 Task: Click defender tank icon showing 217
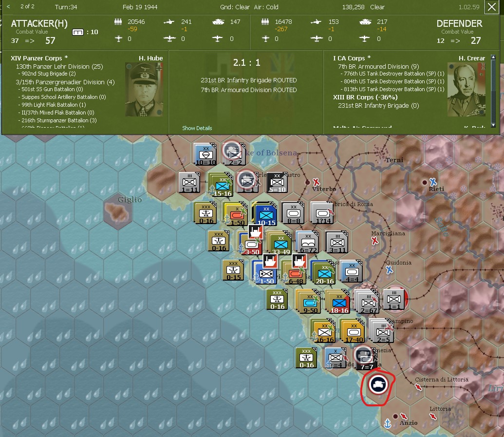[365, 22]
